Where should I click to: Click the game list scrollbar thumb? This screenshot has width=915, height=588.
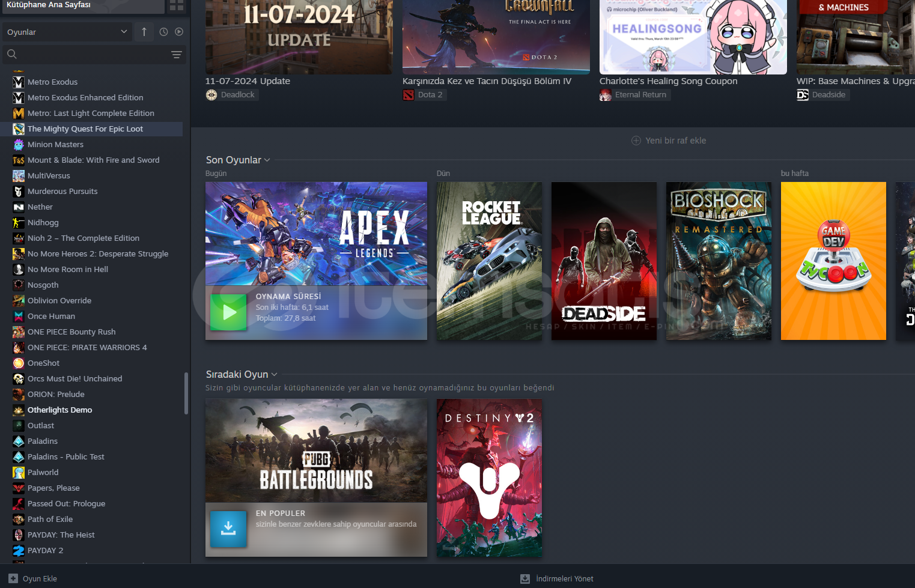point(186,393)
